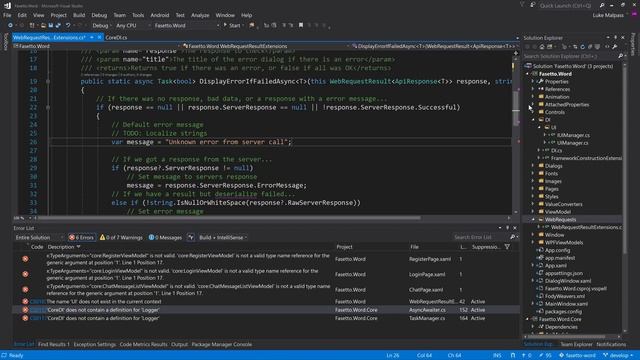This screenshot has height=360, width=640.
Task: Click the Home icon in Solution Explorer
Action: (x=542, y=47)
